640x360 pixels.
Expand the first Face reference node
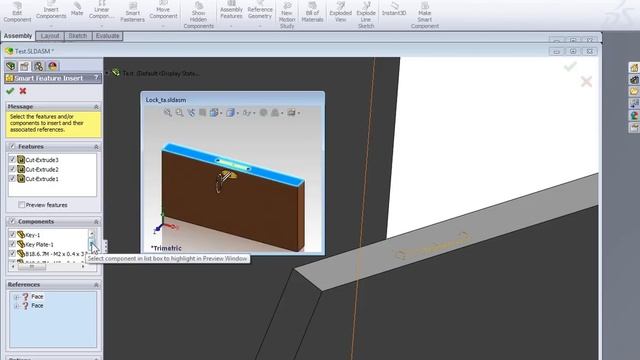pyautogui.click(x=16, y=297)
